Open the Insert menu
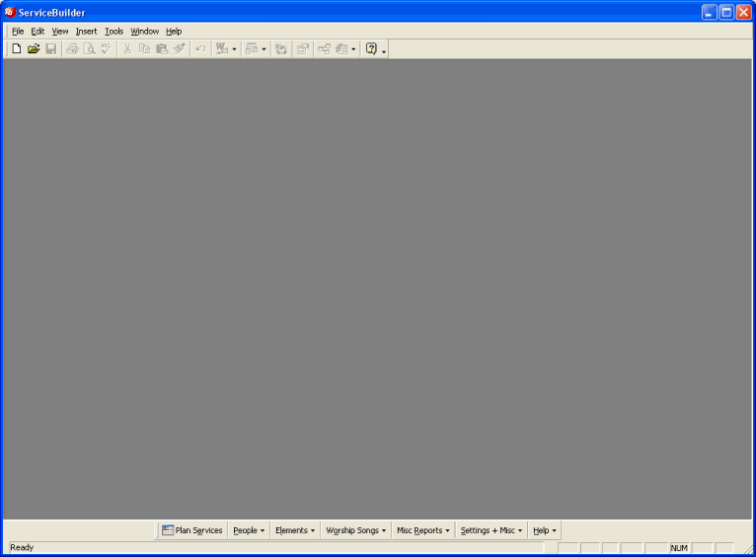Screen dimensions: 756x557 pyautogui.click(x=86, y=32)
